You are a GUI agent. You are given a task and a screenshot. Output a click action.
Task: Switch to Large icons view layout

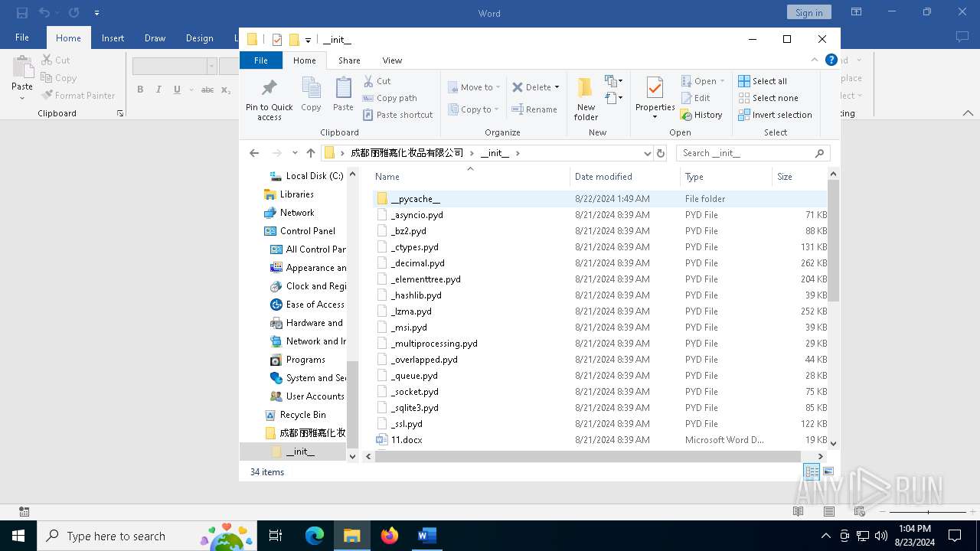[828, 471]
